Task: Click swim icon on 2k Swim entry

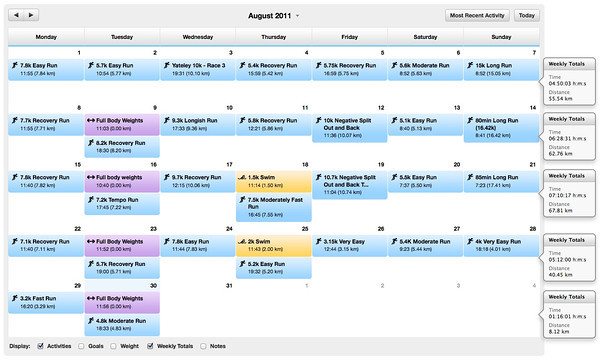Action: point(242,241)
